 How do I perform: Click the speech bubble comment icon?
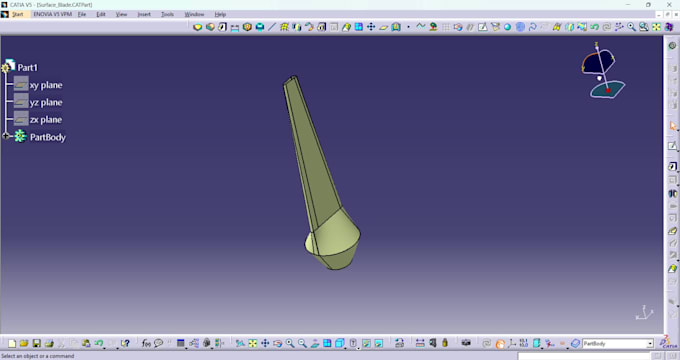tap(159, 343)
